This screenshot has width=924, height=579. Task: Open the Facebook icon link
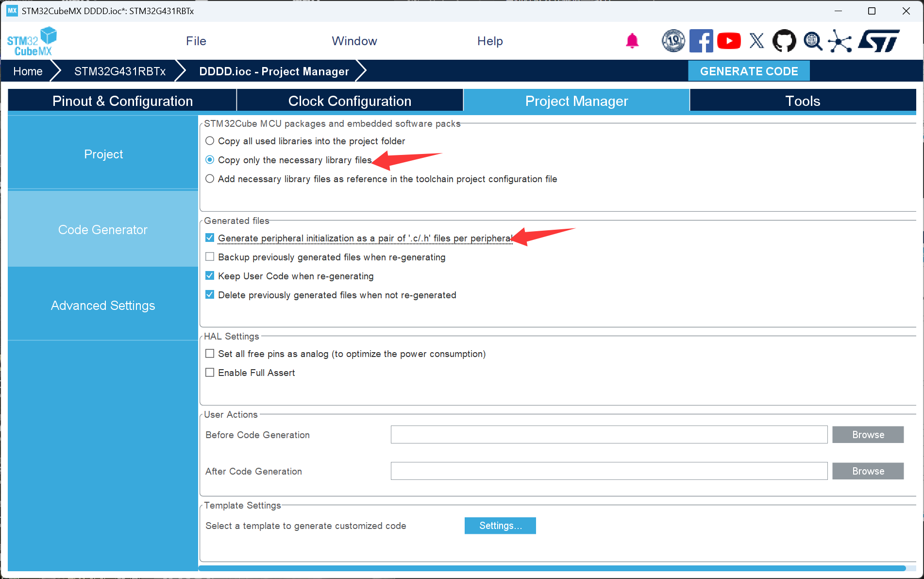tap(701, 41)
